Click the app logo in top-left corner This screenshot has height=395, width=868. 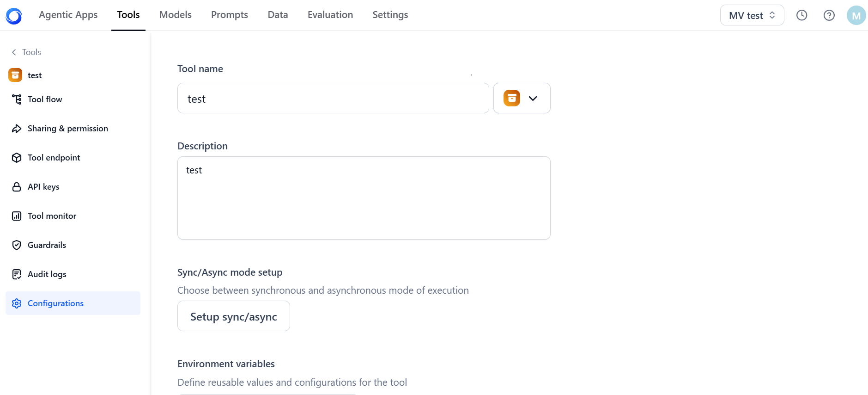click(x=14, y=16)
